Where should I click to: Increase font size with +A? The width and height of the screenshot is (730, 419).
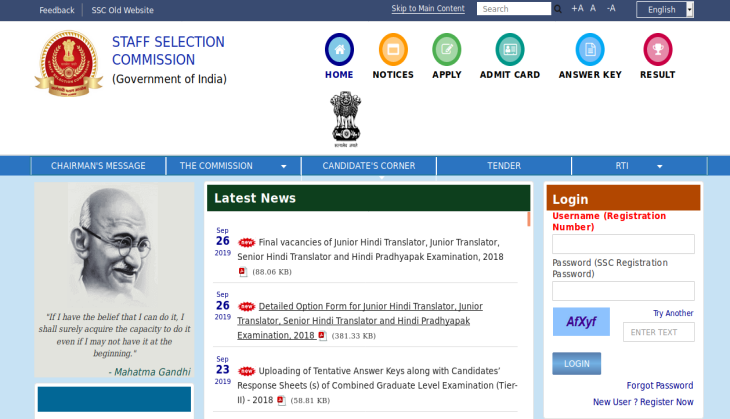(577, 8)
